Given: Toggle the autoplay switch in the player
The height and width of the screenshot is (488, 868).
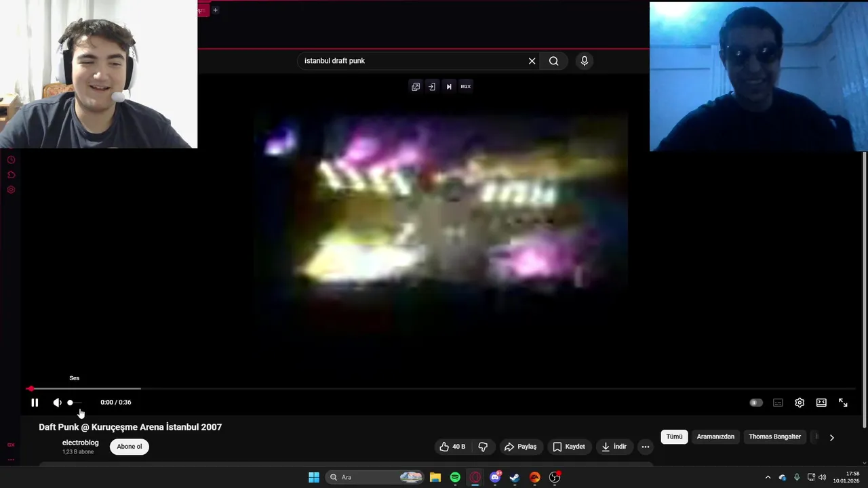Looking at the screenshot, I should coord(756,403).
